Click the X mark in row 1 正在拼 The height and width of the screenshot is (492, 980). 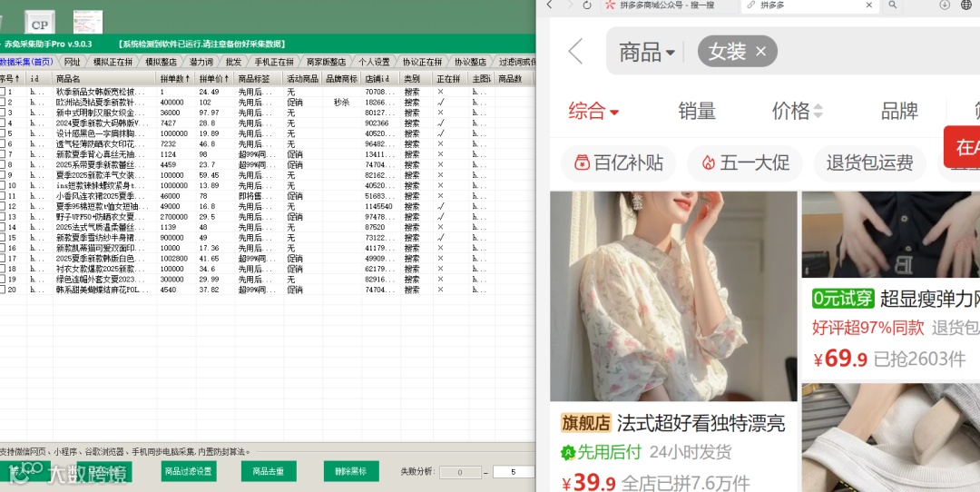pyautogui.click(x=441, y=92)
